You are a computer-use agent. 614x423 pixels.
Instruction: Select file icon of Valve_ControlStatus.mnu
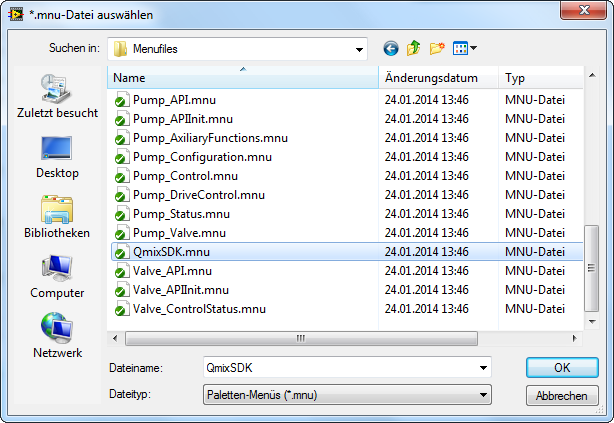coord(121,309)
